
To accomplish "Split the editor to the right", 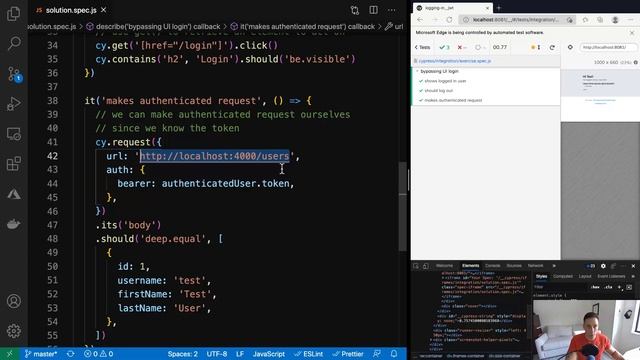I will click(373, 10).
